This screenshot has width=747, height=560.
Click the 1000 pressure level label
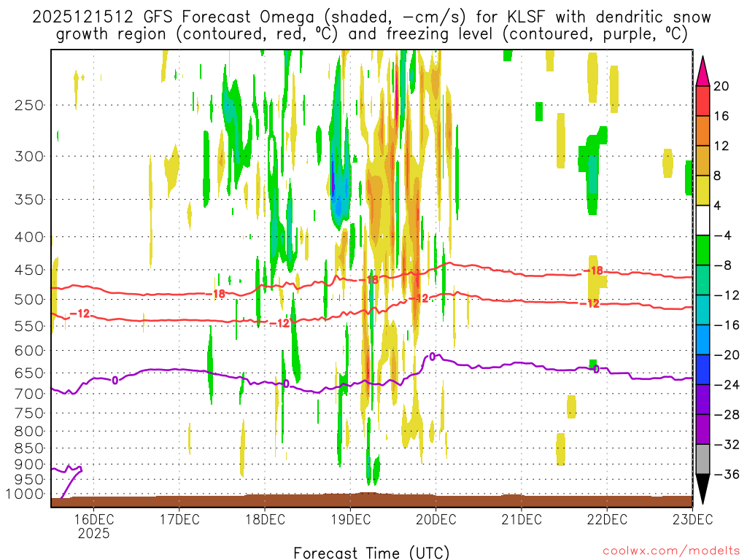point(25,494)
